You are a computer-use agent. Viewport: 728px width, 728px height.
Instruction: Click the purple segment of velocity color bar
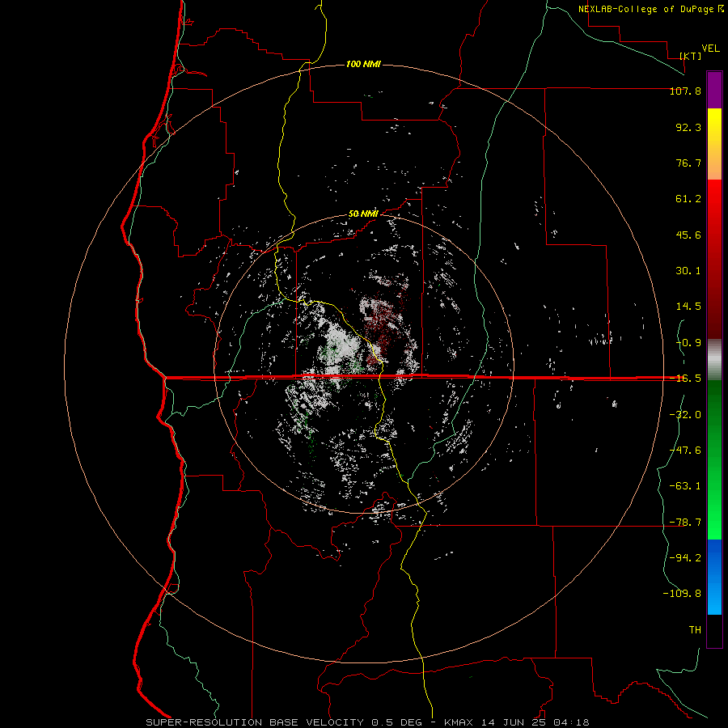[x=714, y=90]
